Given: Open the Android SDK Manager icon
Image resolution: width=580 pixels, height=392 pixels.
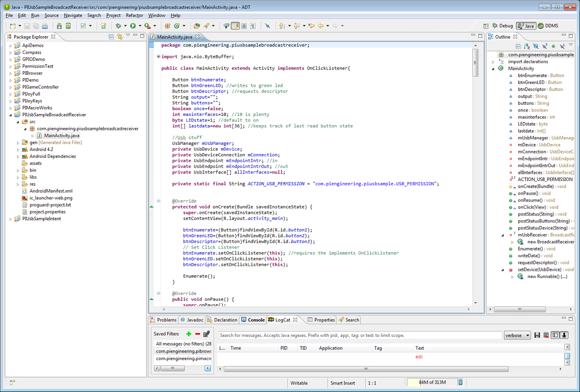Looking at the screenshot, I should click(x=59, y=26).
